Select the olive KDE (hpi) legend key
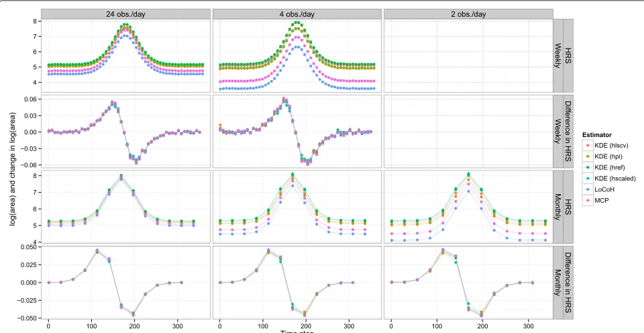644x333 pixels. [x=588, y=156]
